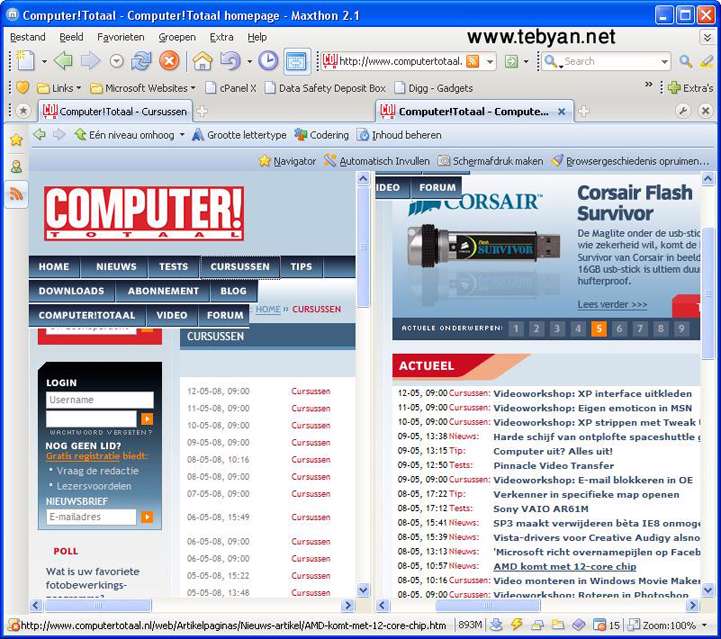Click the Navigator button

click(x=287, y=161)
